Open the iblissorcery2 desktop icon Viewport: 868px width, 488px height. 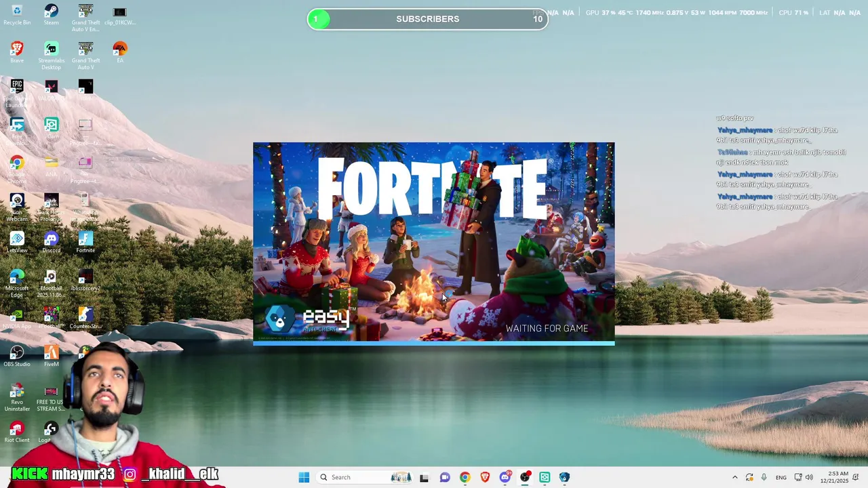click(85, 281)
